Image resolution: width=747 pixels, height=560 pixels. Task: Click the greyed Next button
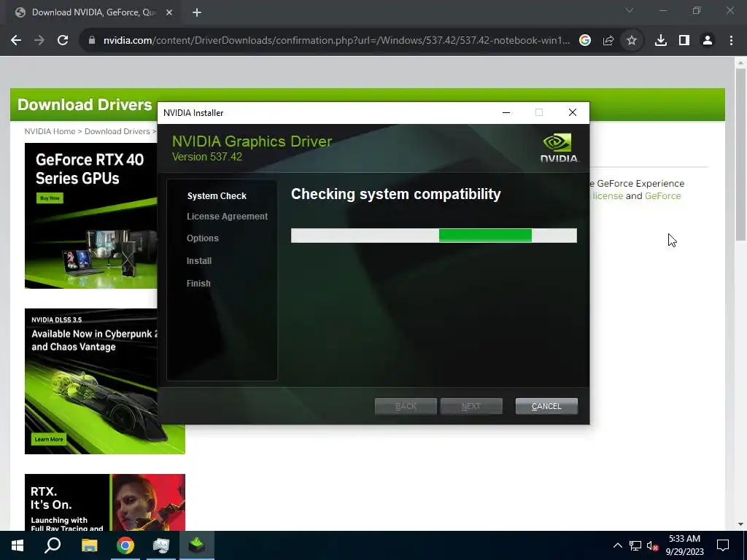click(471, 406)
